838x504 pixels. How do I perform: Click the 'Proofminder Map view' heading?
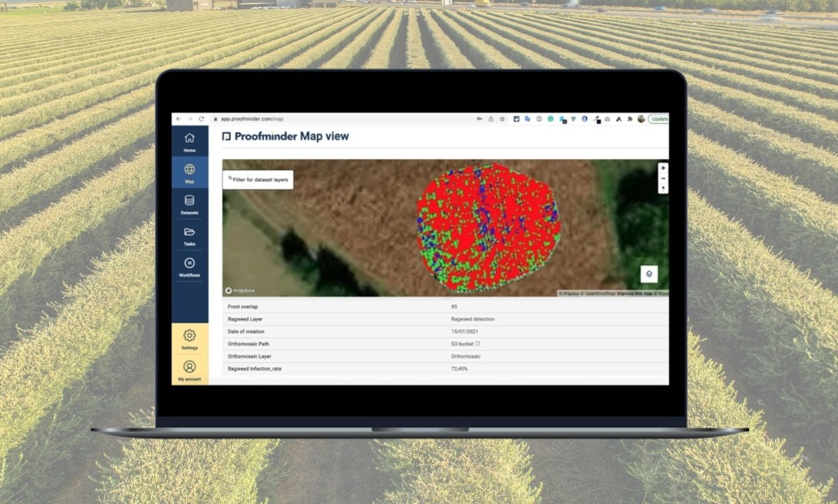(292, 136)
